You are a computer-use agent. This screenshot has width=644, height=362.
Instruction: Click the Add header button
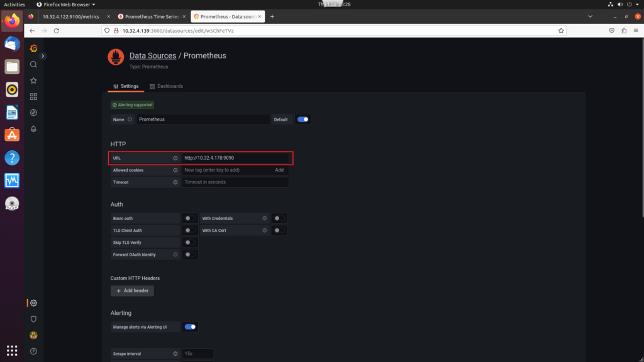132,290
